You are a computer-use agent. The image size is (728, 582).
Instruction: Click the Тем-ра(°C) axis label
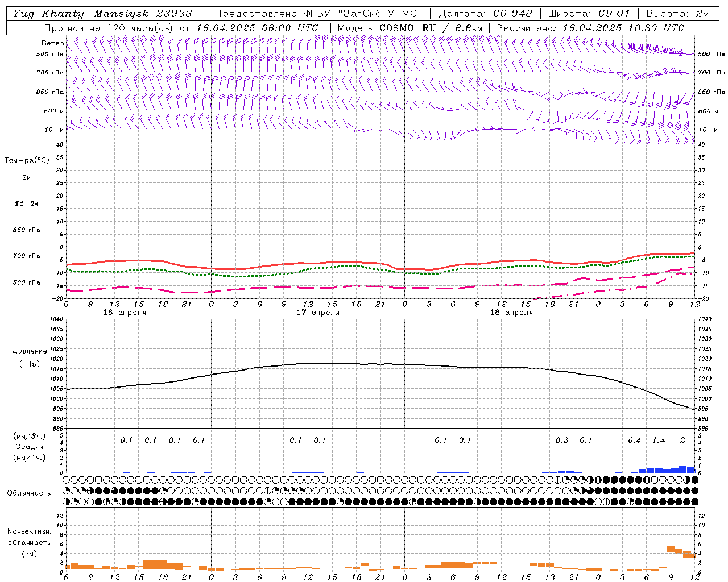[x=27, y=161]
